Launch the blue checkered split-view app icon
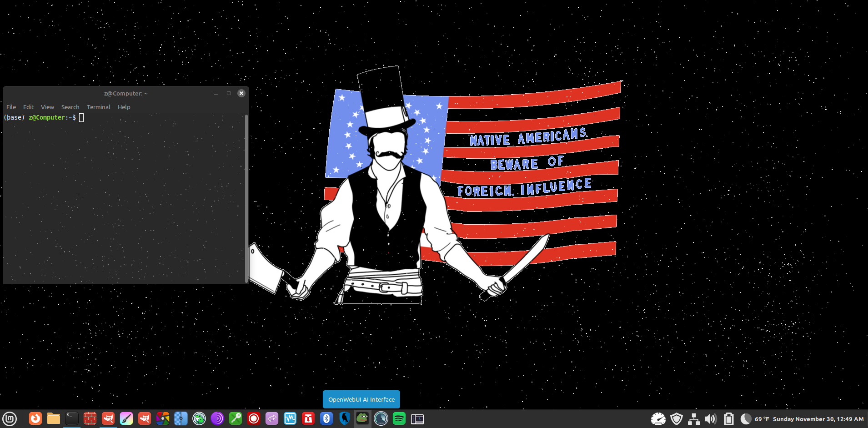This screenshot has width=868, height=428. 181,418
